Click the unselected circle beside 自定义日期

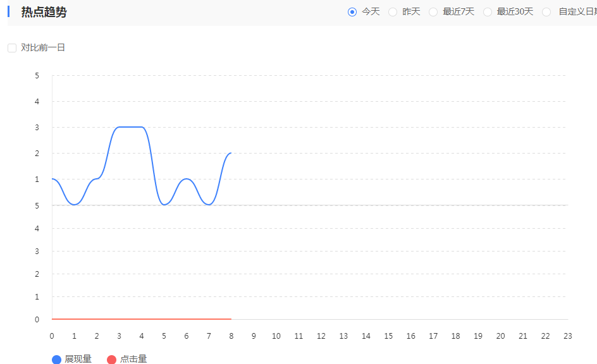[546, 11]
